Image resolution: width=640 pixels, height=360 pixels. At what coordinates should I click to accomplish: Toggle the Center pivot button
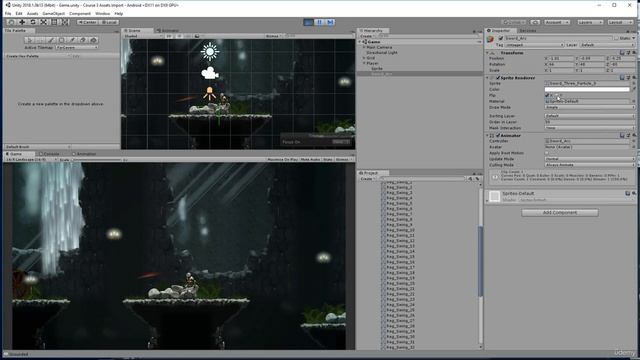tap(87, 22)
